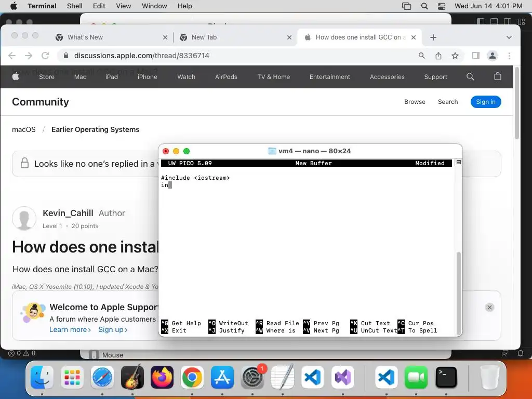
Task: Click the Stage Manager windows icon in menu bar
Action: tap(406, 6)
